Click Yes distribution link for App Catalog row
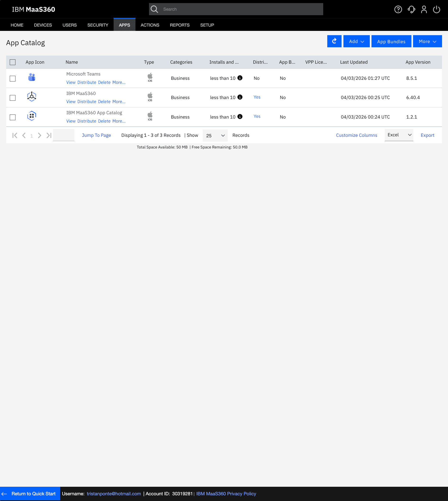The height and width of the screenshot is (501, 448). [257, 116]
